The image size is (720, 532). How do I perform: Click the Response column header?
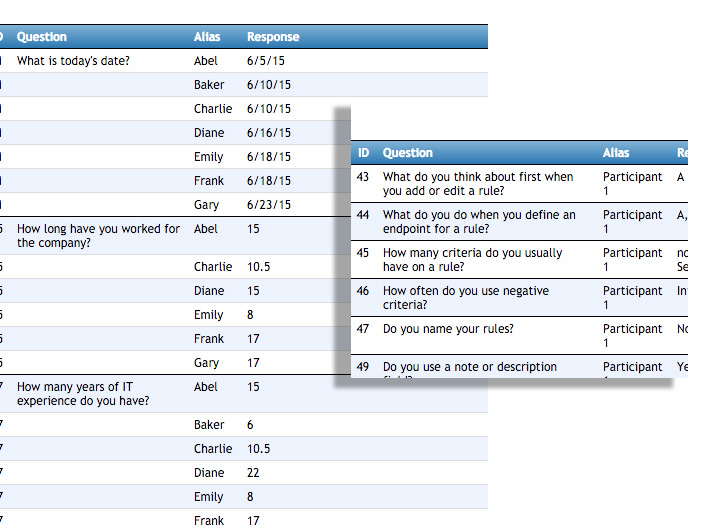coord(273,37)
